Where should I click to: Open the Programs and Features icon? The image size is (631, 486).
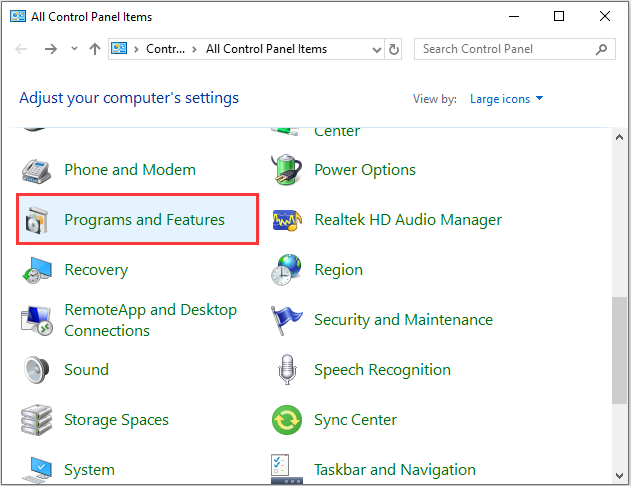37,220
